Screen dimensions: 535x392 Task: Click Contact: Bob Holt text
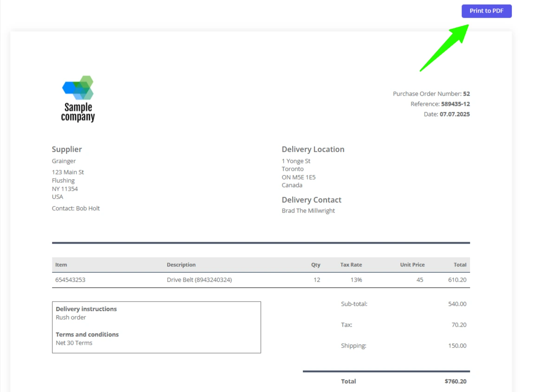tap(76, 208)
